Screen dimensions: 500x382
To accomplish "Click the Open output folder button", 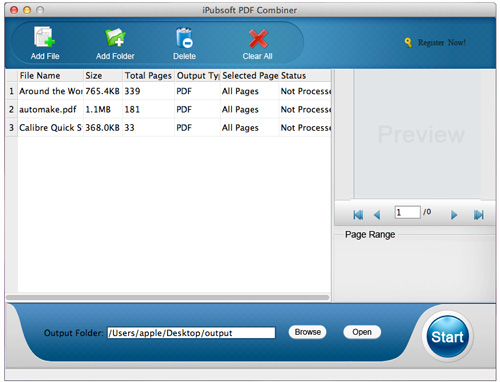I will point(362,332).
